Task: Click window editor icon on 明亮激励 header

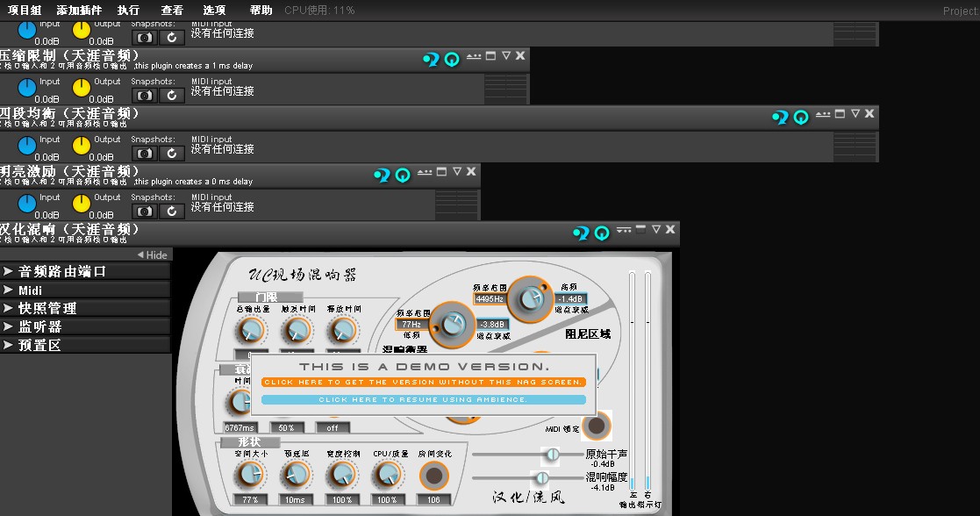Action: coord(442,171)
